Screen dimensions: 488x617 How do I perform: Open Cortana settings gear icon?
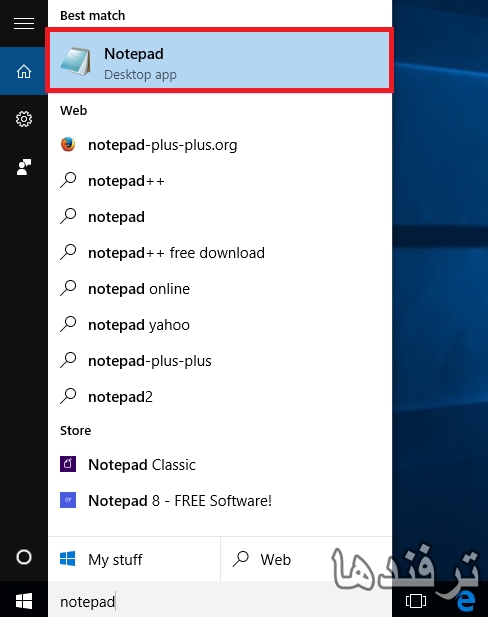click(24, 119)
